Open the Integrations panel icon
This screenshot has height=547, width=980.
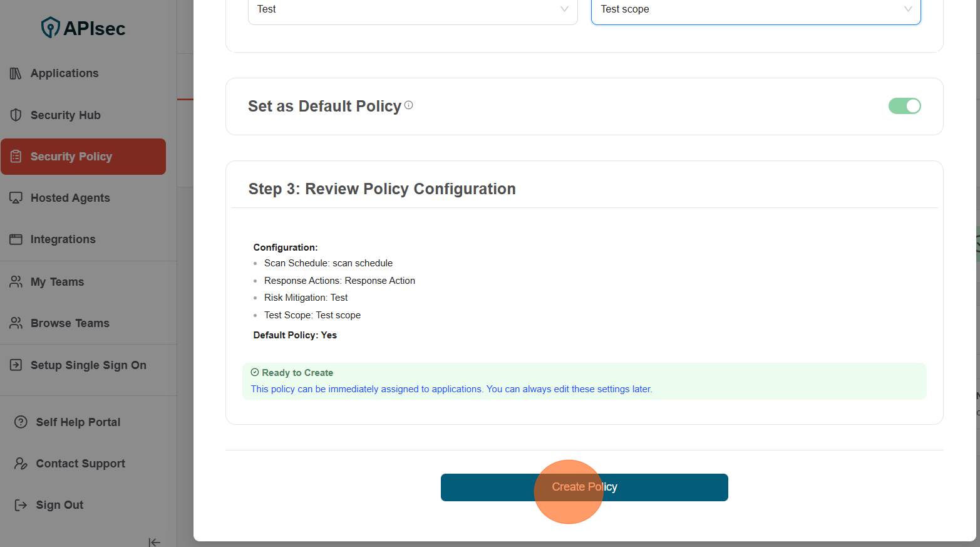point(16,239)
